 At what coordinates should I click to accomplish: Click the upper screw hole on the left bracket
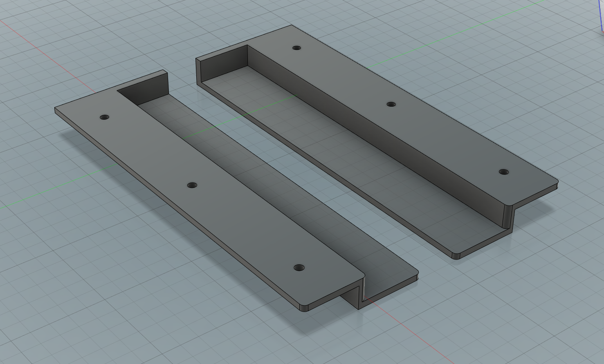click(x=103, y=117)
